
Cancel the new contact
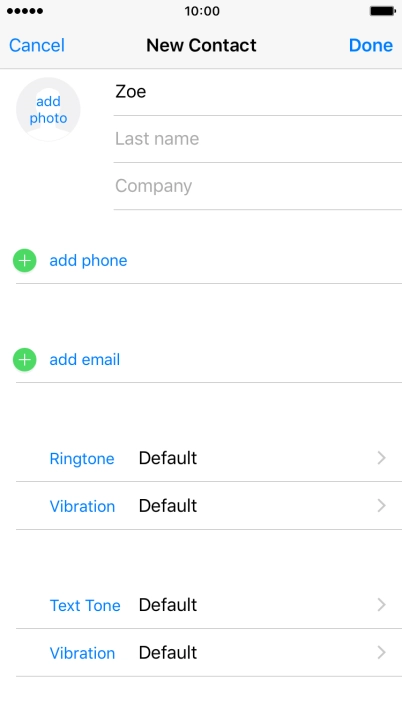(37, 45)
